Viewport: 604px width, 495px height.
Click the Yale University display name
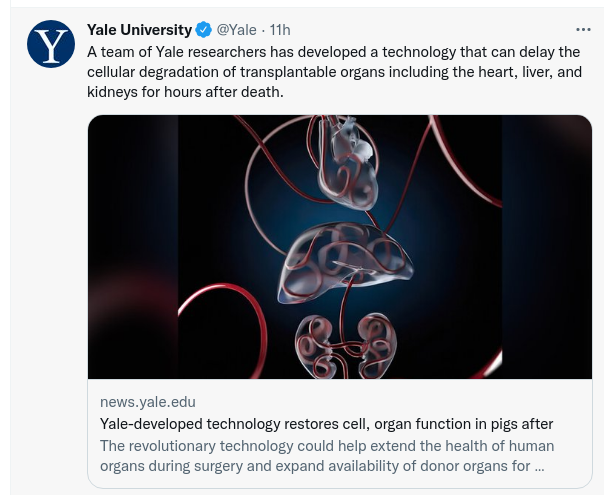(x=139, y=30)
